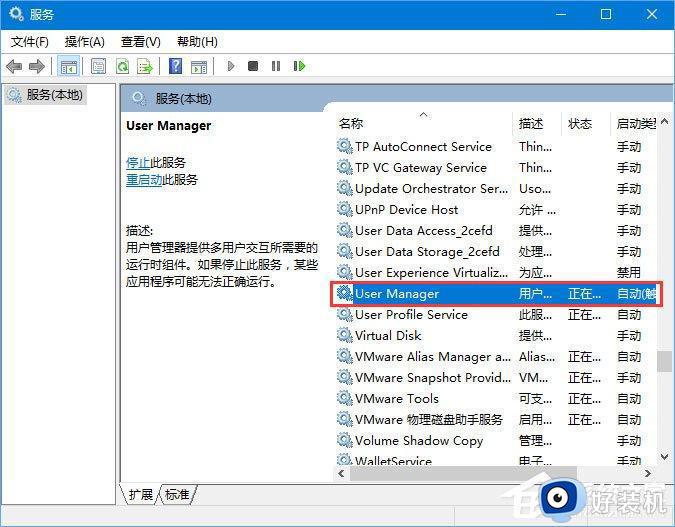
Task: Switch to the 扩展 tab
Action: (x=141, y=494)
